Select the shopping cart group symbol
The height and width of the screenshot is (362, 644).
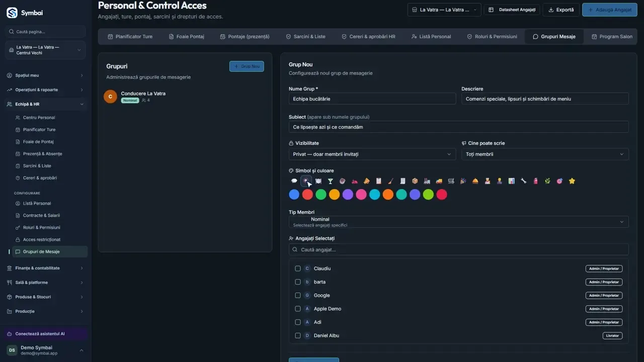(x=451, y=181)
